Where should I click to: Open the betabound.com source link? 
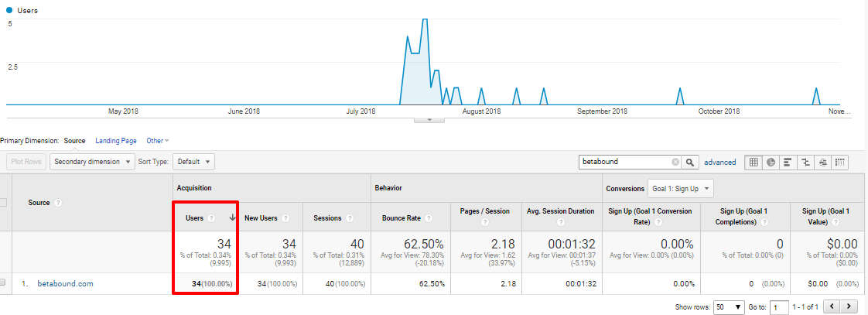tap(65, 284)
